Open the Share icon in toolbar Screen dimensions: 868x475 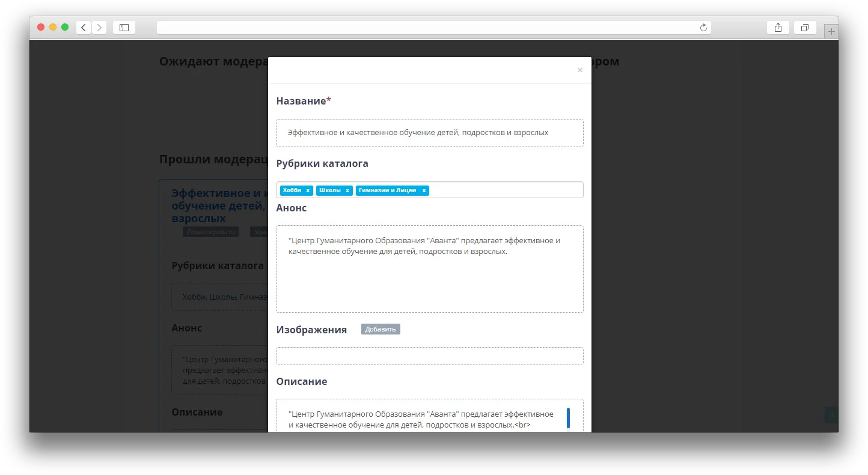pos(778,28)
